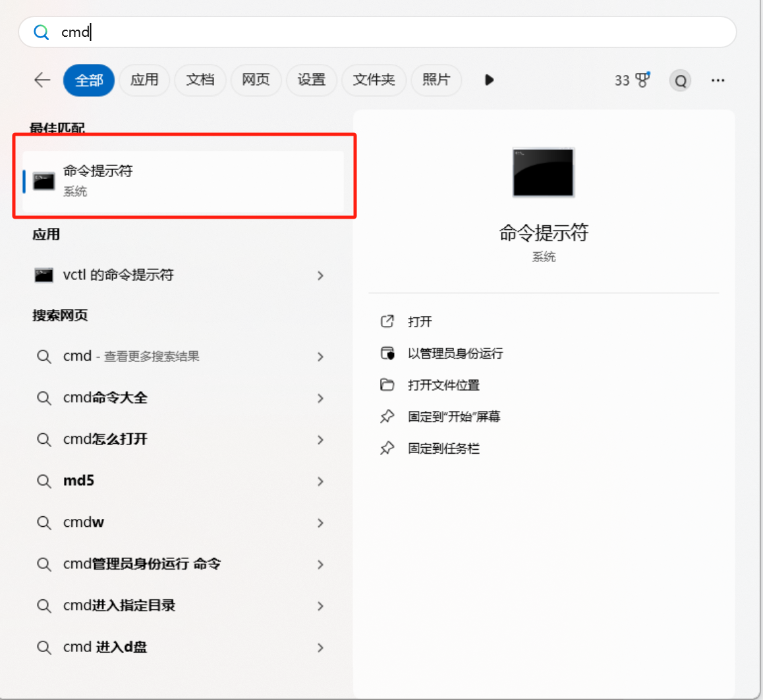Click the play arrow to show more filters
This screenshot has width=763, height=700.
489,80
